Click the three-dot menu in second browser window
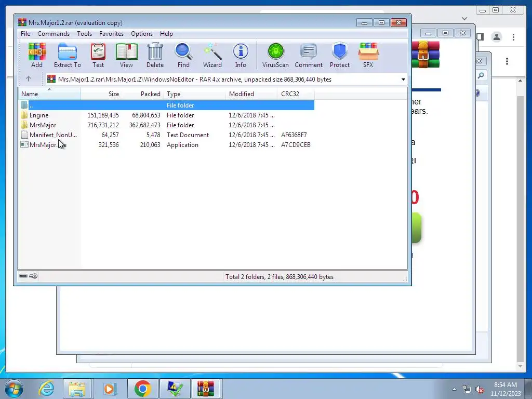The image size is (532, 399). pyautogui.click(x=507, y=61)
